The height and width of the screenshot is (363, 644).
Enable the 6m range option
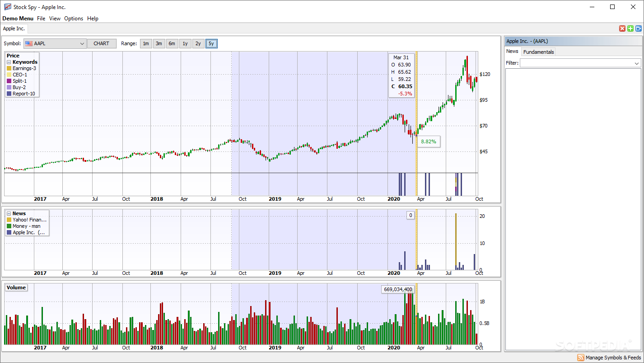click(172, 43)
